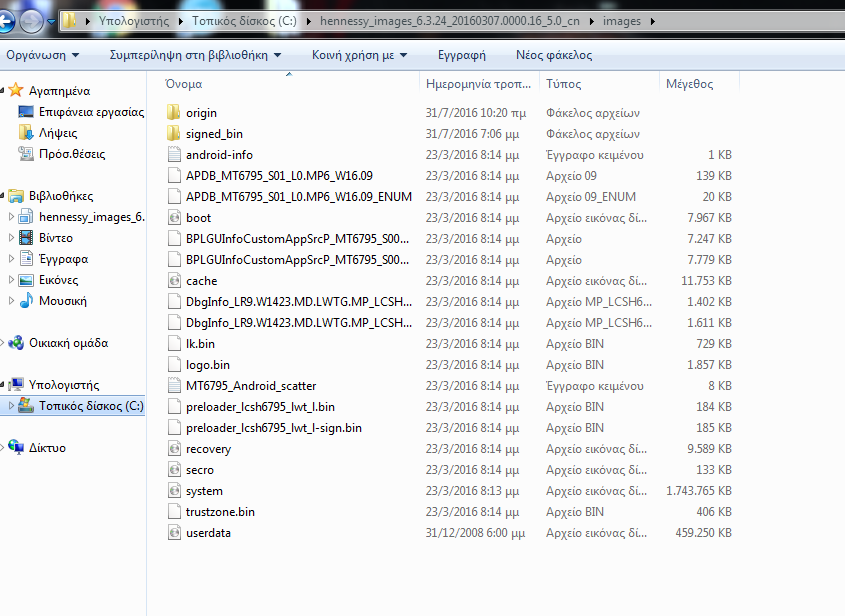
Task: Open Συμπερίληψη στη βιβλιοθήκη dropdown
Action: coord(195,55)
